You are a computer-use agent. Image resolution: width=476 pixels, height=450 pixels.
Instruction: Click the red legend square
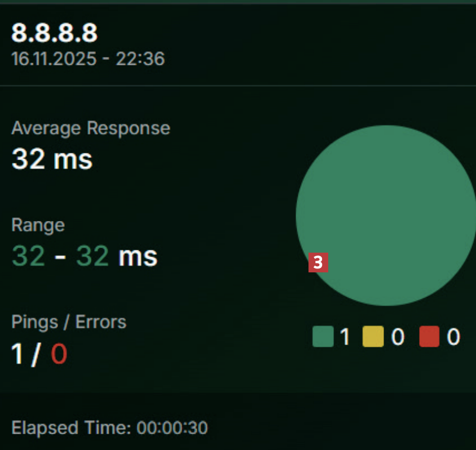(x=429, y=336)
